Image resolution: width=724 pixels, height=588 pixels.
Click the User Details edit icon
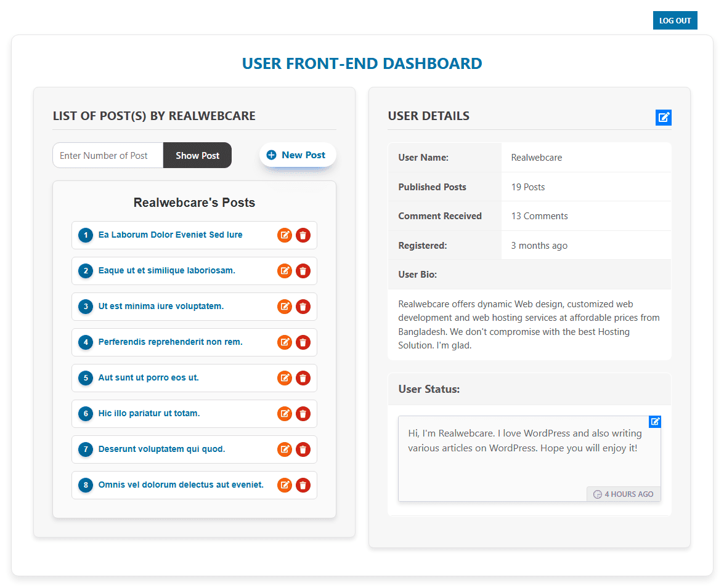click(x=663, y=118)
